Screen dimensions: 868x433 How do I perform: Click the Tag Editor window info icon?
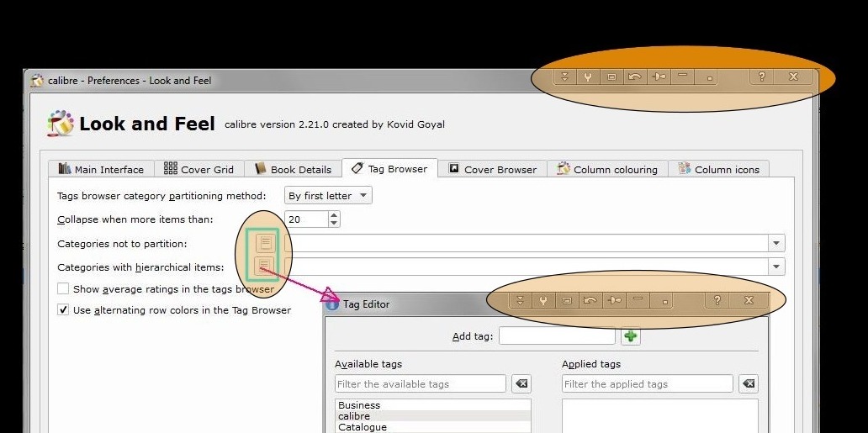pyautogui.click(x=332, y=304)
